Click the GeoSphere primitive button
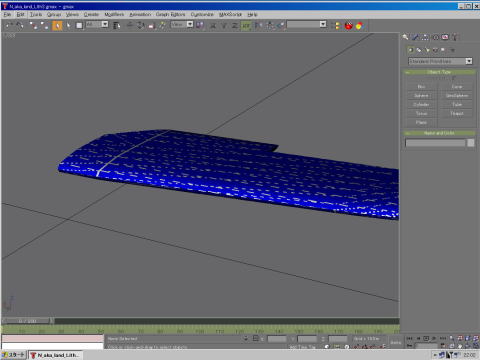This screenshot has height=360, width=480. 457,96
